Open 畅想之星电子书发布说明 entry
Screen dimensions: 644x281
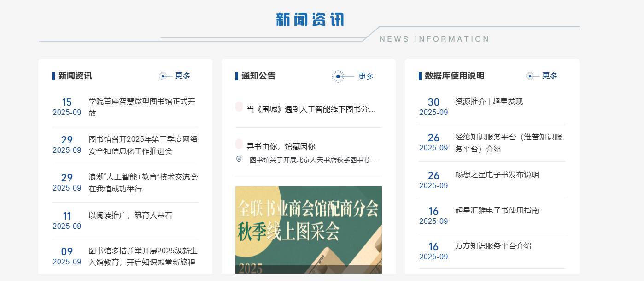497,175
